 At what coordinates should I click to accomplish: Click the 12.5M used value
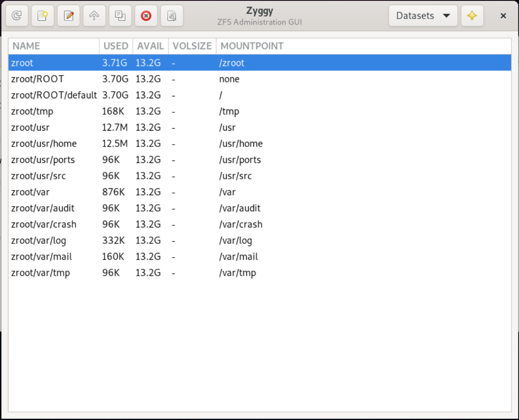[115, 144]
